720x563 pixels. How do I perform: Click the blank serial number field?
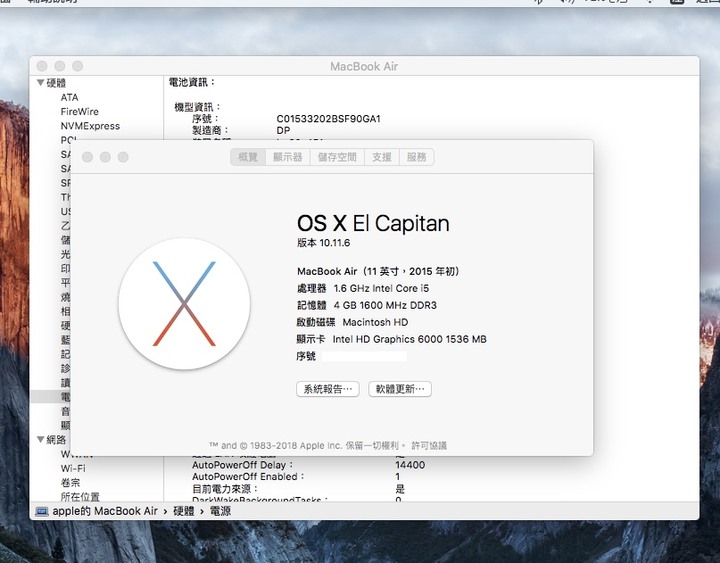(364, 356)
